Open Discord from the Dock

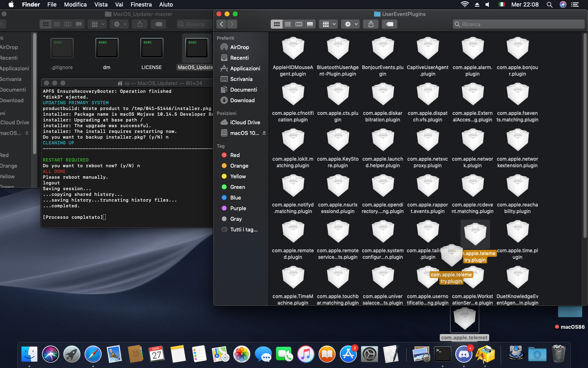coord(464,354)
